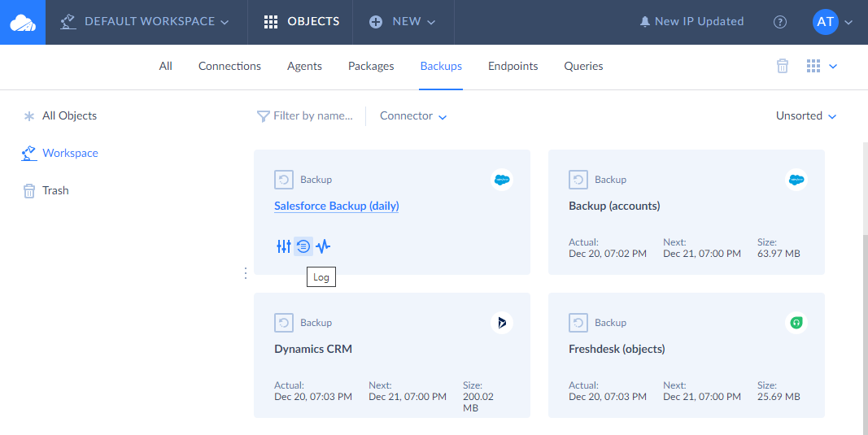Screen dimensions: 868x435
Task: Open the Objects grid menu
Action: 301,22
